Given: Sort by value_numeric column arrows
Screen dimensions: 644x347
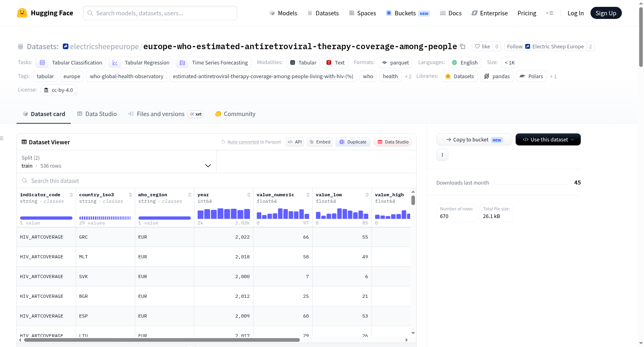Looking at the screenshot, I should point(308,195).
